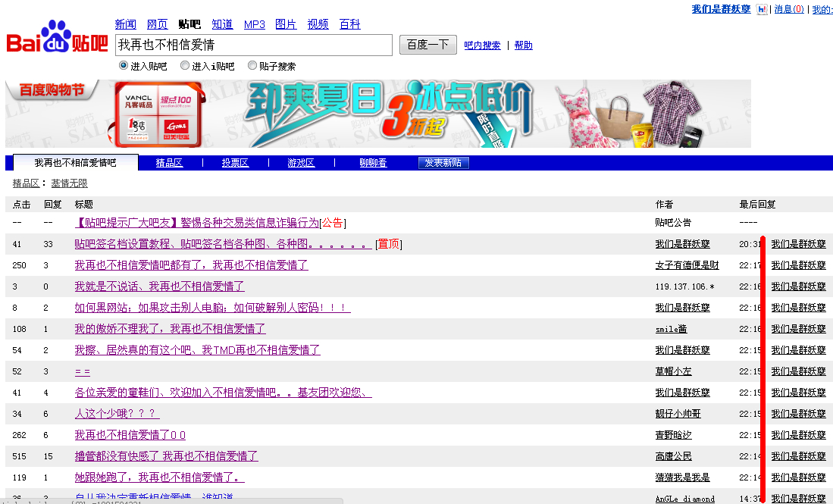Select the 贴子搜索 radio button
The width and height of the screenshot is (833, 504).
pos(252,65)
